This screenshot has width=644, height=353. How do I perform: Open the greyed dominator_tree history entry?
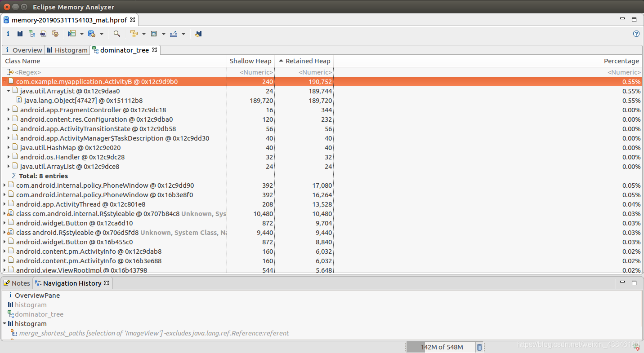click(x=39, y=314)
